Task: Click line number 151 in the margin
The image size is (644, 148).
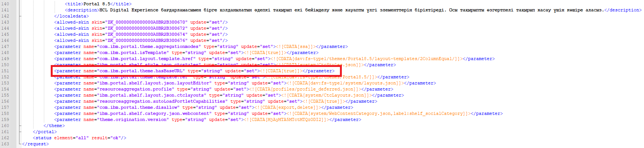Action: (x=5, y=71)
